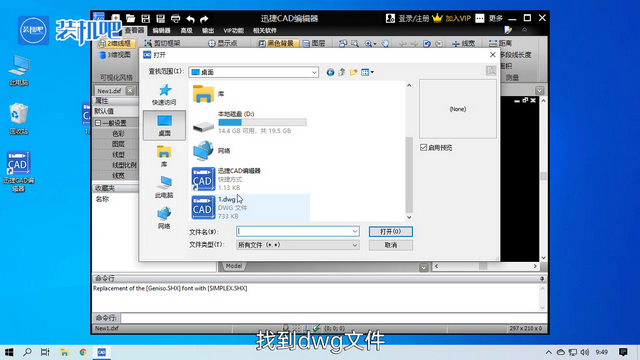640x360 pixels.
Task: Open 此电脑 desktop icon
Action: click(19, 70)
